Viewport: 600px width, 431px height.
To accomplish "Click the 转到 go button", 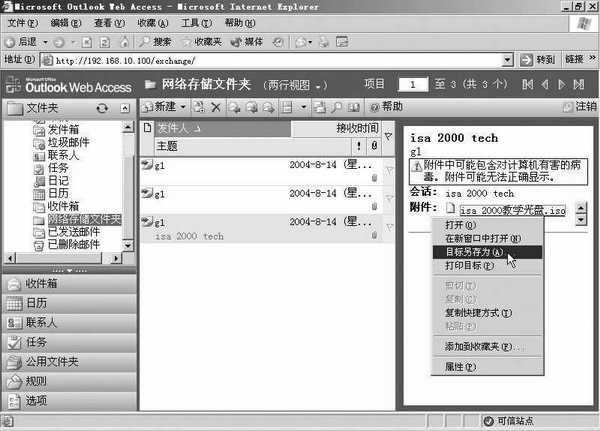I will (x=539, y=60).
